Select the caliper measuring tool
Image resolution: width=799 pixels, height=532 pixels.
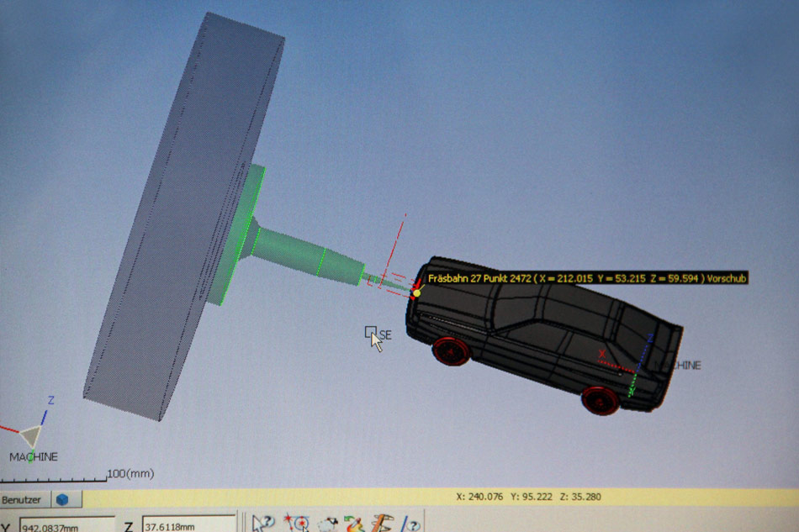pos(382,524)
